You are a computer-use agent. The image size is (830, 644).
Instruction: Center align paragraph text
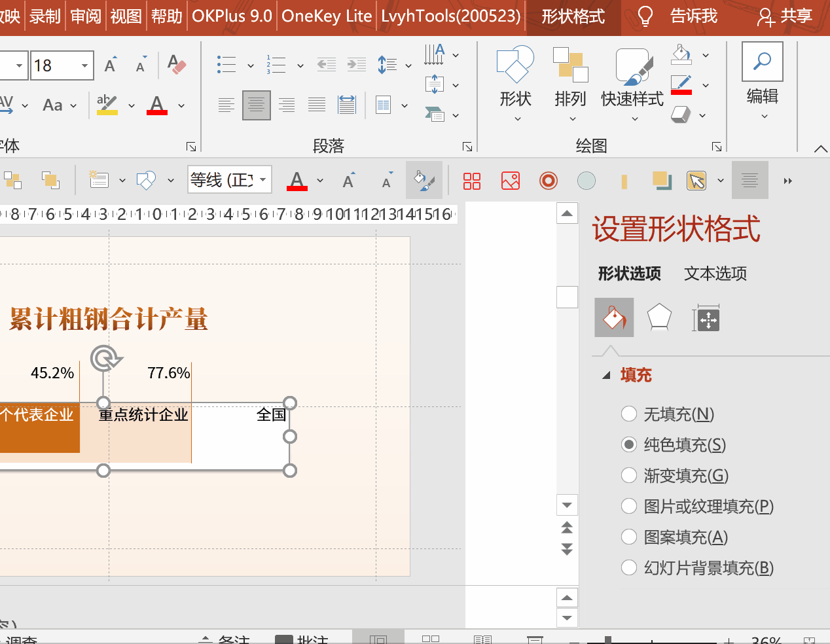pos(257,105)
